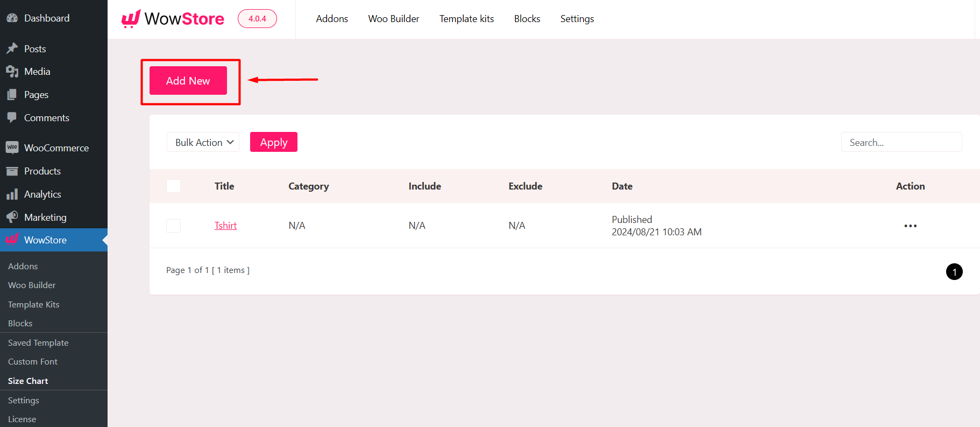Open the Bulk Action dropdown

tap(203, 142)
